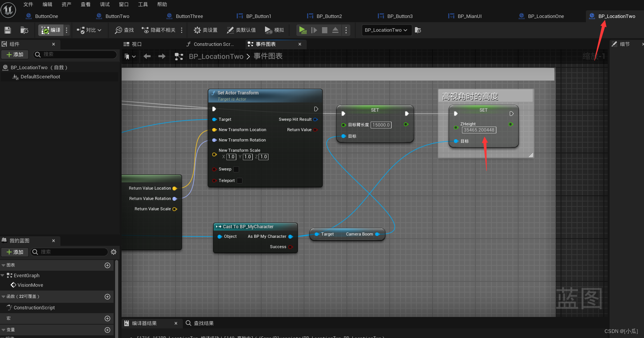644x338 pixels.
Task: Click the graph navigate Forward arrow
Action: click(162, 56)
